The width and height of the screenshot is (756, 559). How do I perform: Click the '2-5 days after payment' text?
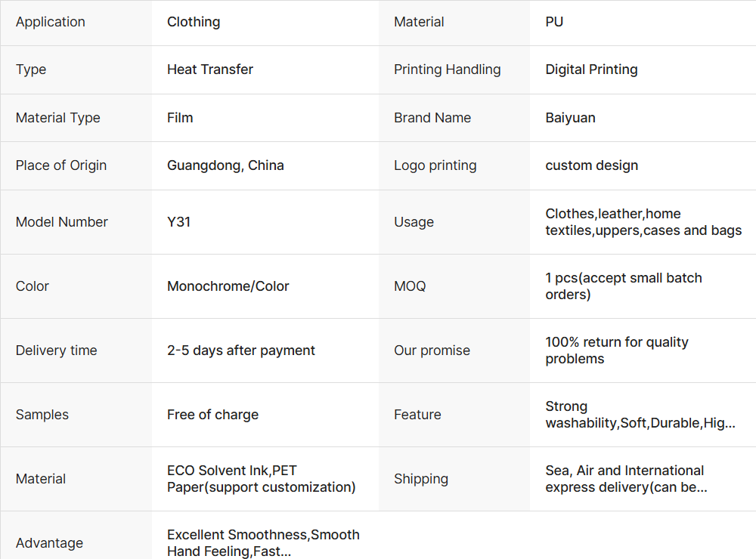point(240,351)
